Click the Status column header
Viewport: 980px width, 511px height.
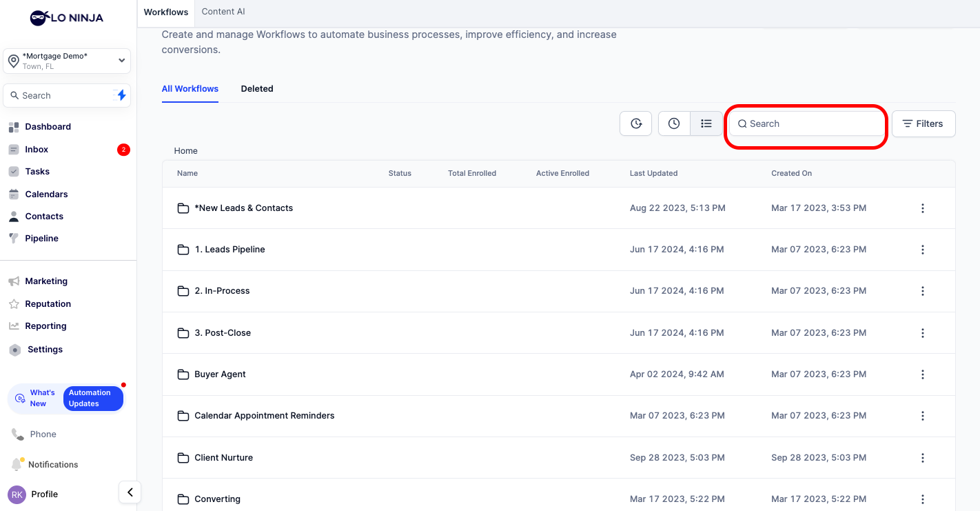pos(400,174)
